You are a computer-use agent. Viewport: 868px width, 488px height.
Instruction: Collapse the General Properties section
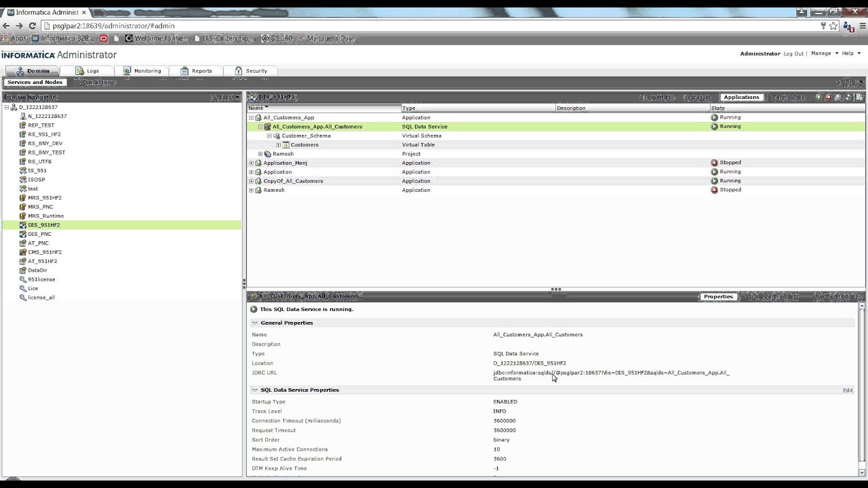tap(255, 323)
